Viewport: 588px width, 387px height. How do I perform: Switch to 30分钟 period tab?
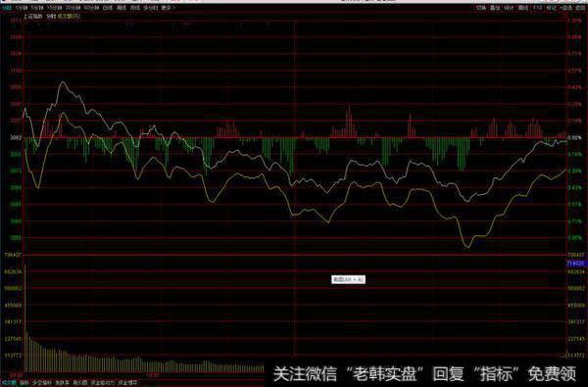(x=73, y=8)
